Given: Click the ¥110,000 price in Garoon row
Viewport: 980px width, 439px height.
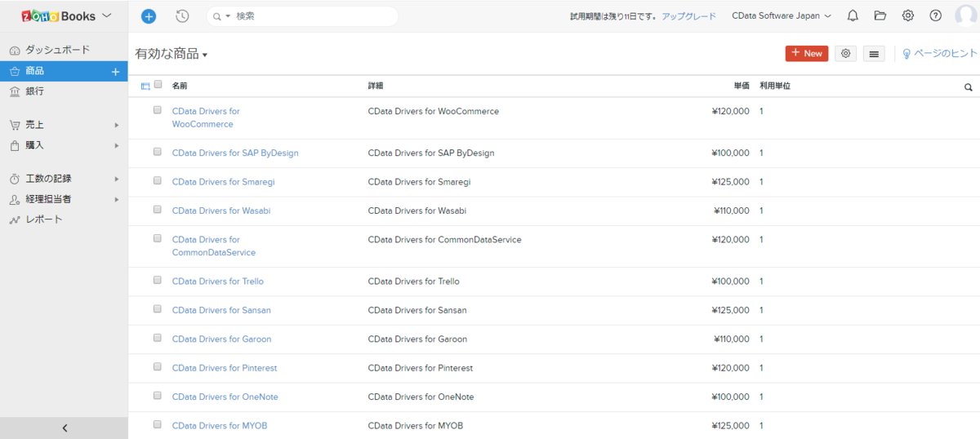Looking at the screenshot, I should click(x=731, y=339).
